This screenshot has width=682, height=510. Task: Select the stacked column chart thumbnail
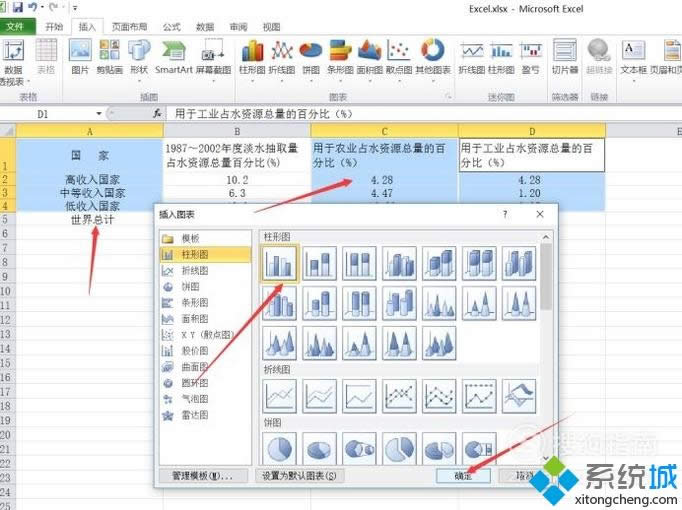click(319, 263)
